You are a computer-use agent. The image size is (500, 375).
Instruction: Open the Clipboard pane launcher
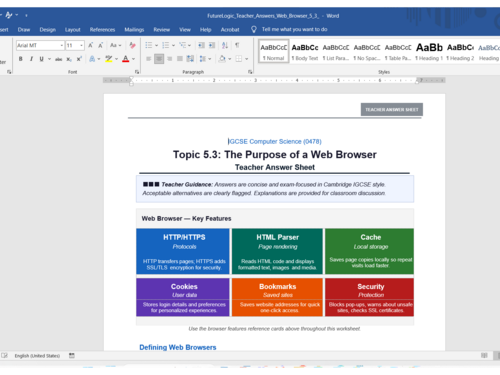9,72
